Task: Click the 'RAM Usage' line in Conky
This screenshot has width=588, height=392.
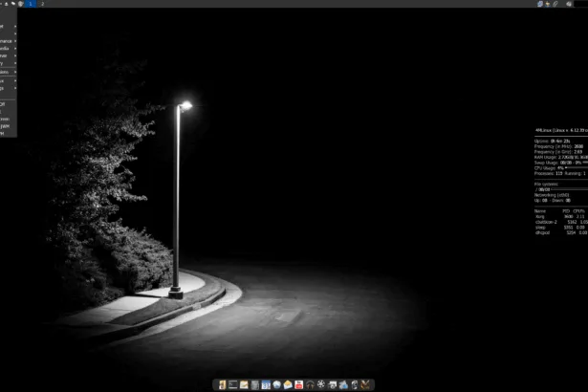Action: [x=561, y=157]
